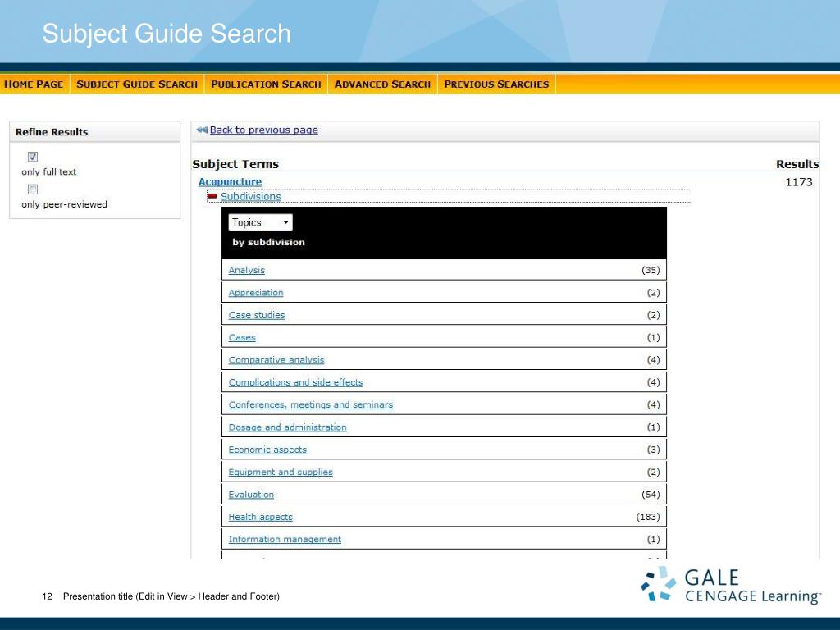Click the (35) count for Analysis
The image size is (840, 630).
pyautogui.click(x=651, y=270)
